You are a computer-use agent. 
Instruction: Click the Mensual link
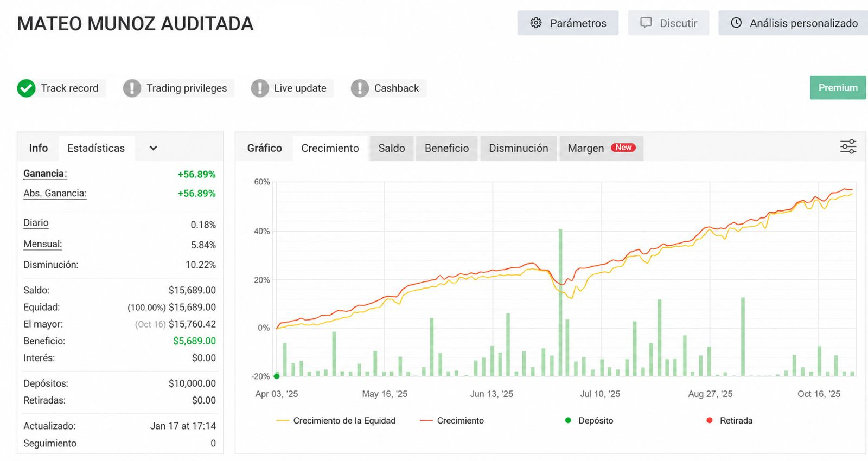point(42,244)
